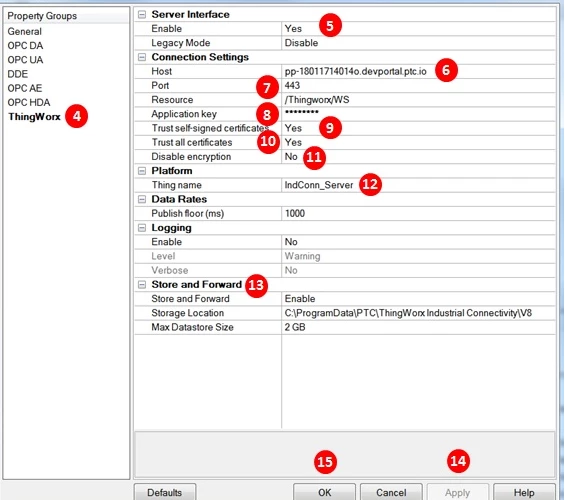The image size is (565, 500).
Task: Change Disable encryption value No
Action: [x=418, y=157]
